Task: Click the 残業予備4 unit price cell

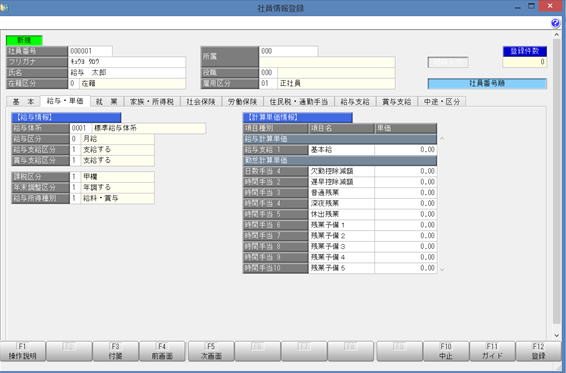Action: [406, 257]
